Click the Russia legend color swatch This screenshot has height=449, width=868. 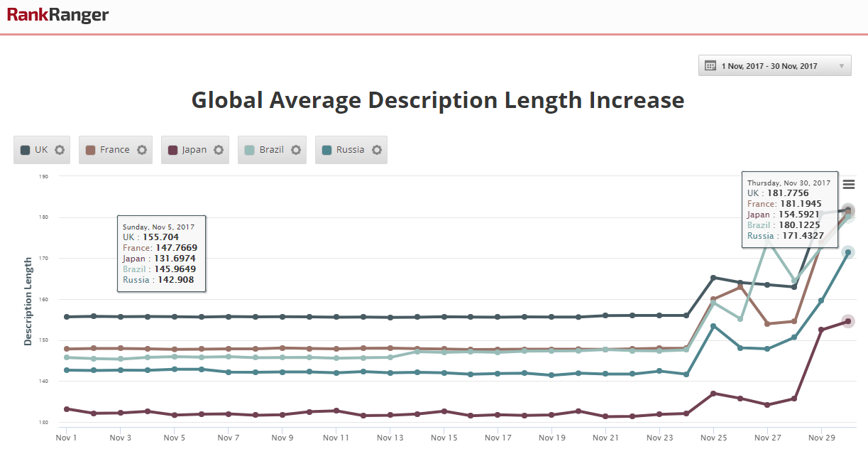326,150
